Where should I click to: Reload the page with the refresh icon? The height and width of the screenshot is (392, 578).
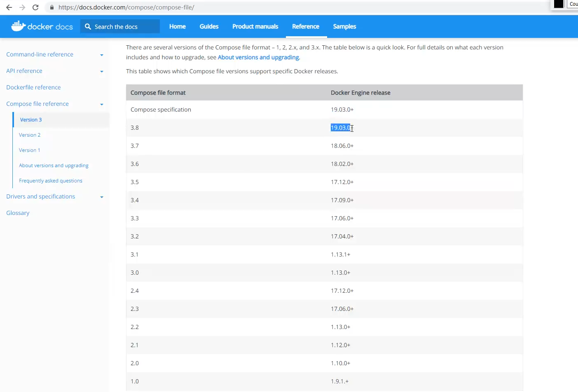pyautogui.click(x=35, y=7)
